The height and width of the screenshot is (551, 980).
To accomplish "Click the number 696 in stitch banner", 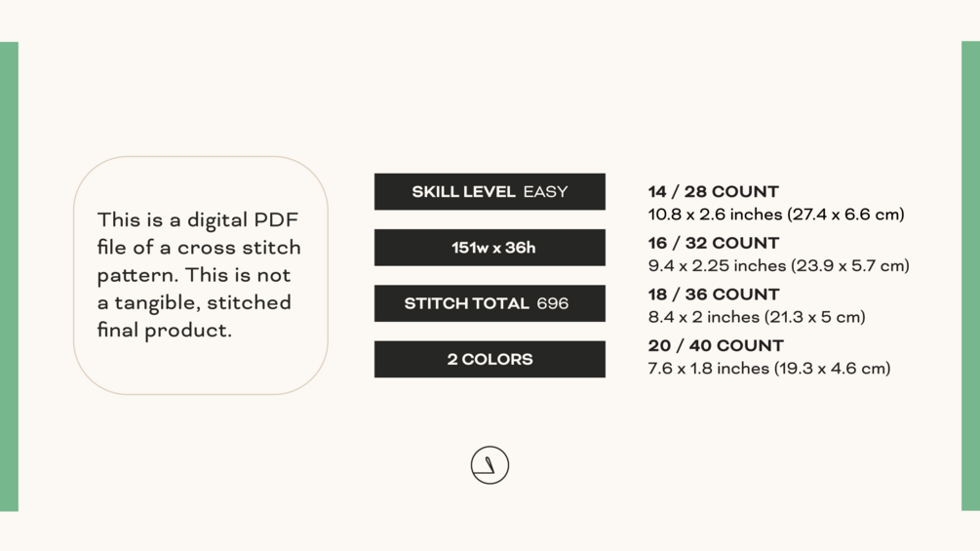I will [x=552, y=303].
